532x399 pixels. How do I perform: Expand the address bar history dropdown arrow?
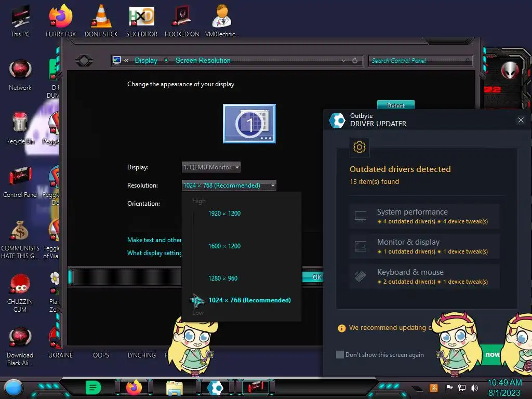point(344,61)
